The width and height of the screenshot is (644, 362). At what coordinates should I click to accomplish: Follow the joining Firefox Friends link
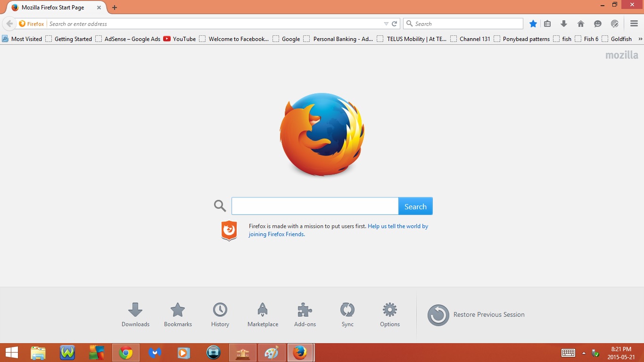tap(277, 234)
